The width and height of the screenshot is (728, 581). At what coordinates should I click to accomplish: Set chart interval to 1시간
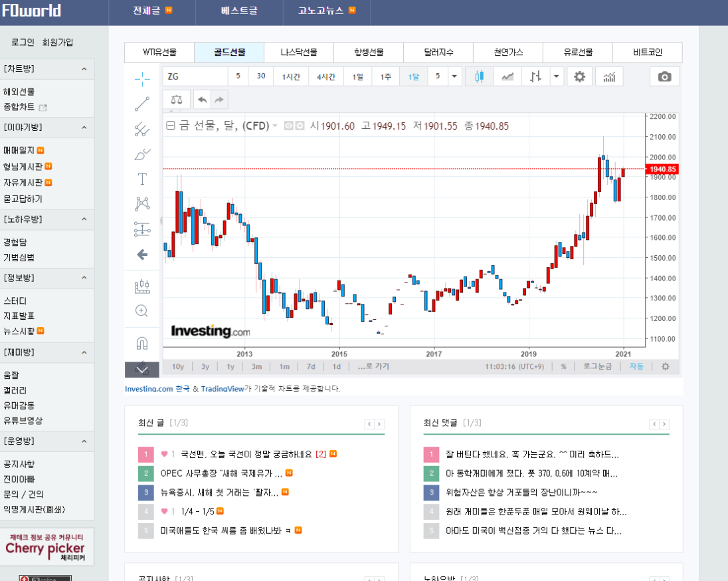point(291,76)
